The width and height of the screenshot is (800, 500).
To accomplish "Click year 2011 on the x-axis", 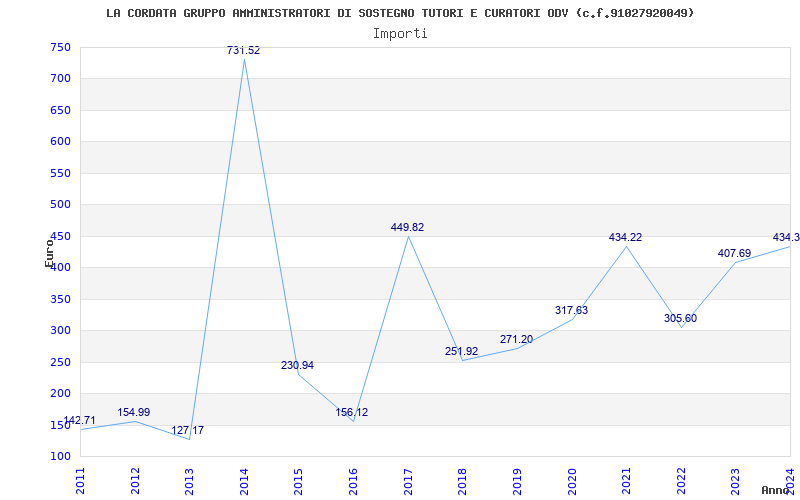I will (81, 481).
